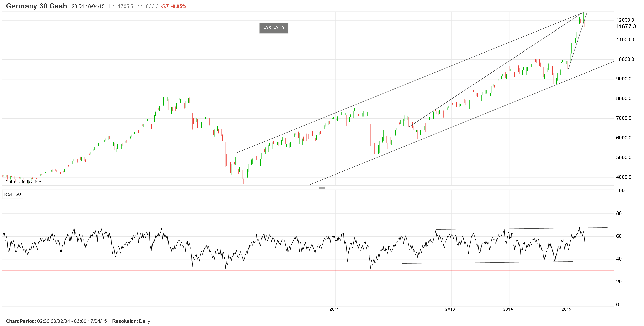The width and height of the screenshot is (644, 326).
Task: Click the DAX DAILY chart label
Action: [273, 27]
